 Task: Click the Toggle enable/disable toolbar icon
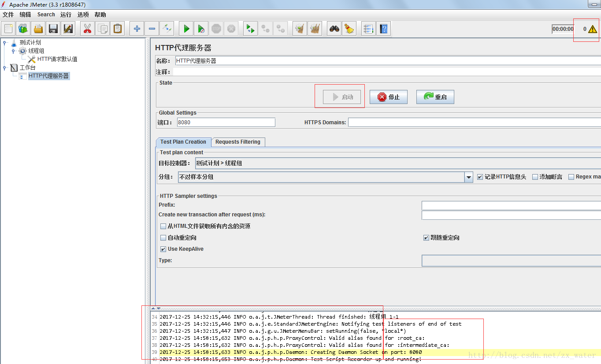167,29
